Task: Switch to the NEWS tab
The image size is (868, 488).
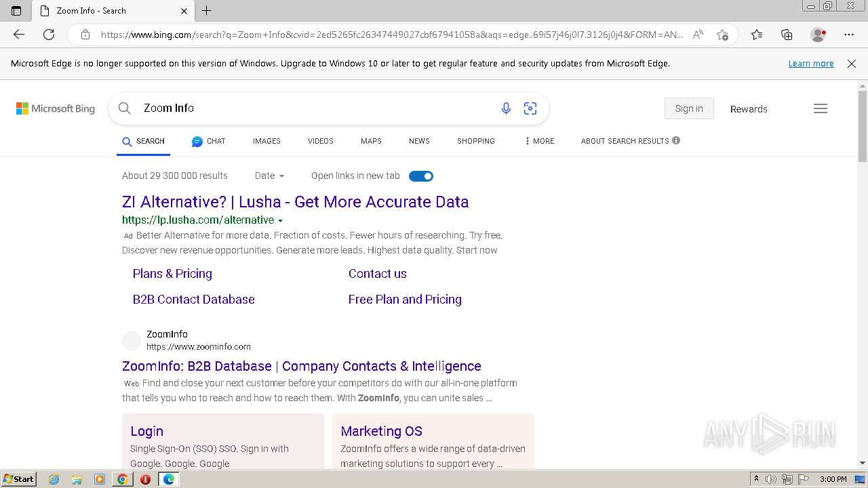Action: [x=419, y=141]
